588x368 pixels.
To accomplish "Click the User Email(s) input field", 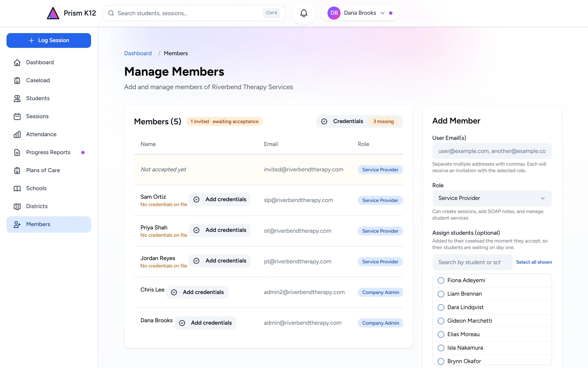I will [492, 151].
